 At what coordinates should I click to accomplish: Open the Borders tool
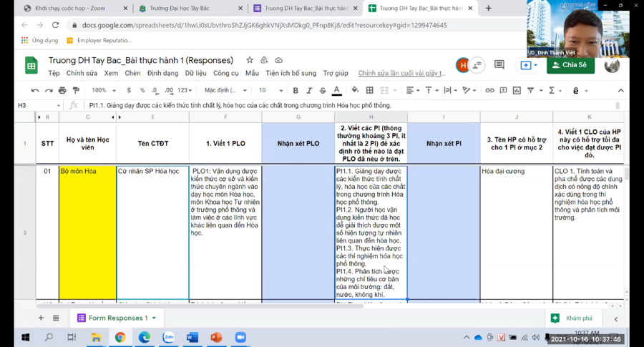tap(370, 90)
